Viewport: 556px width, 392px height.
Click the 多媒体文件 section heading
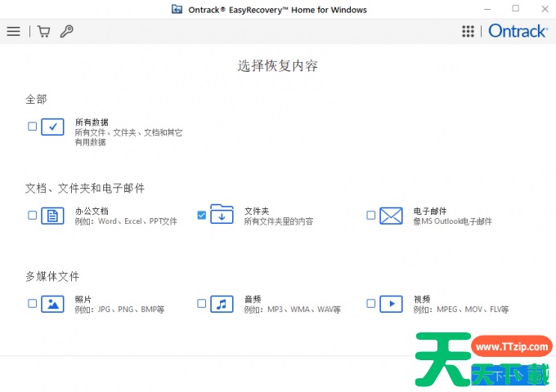click(x=52, y=276)
